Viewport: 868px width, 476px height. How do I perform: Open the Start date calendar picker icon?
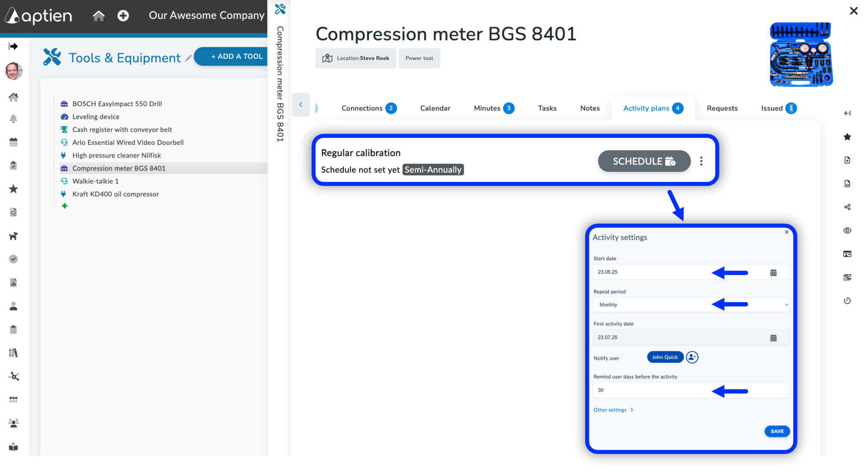click(774, 272)
